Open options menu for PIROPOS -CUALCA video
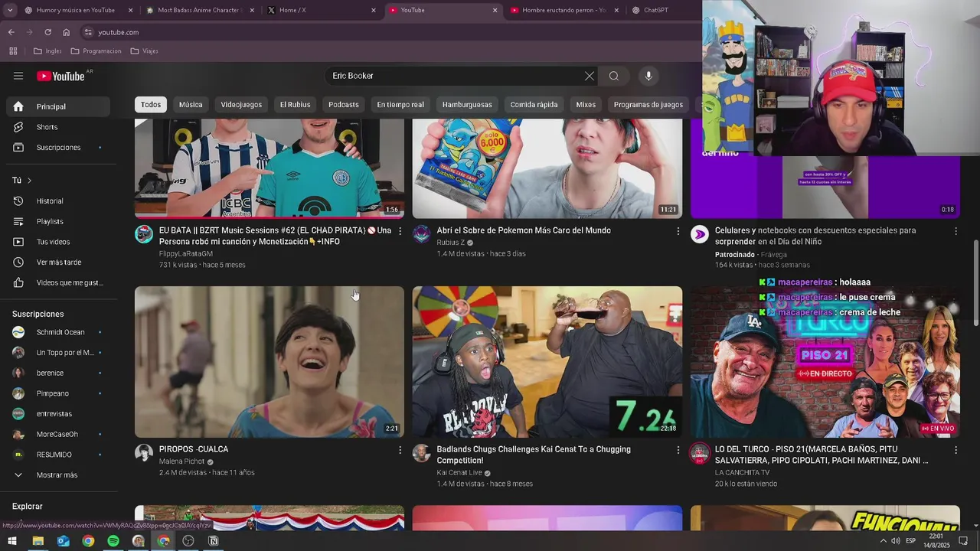The image size is (980, 551). (400, 450)
